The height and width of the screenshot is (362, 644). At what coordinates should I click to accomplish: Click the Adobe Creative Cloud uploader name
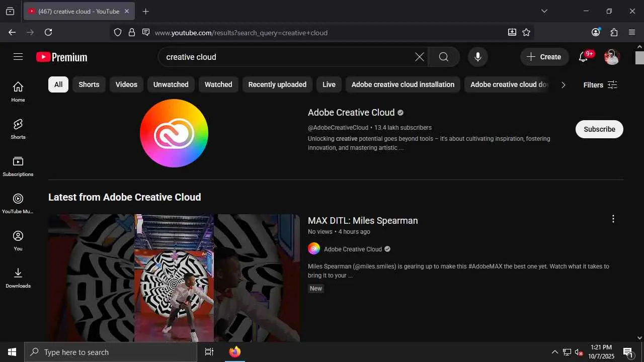click(353, 249)
